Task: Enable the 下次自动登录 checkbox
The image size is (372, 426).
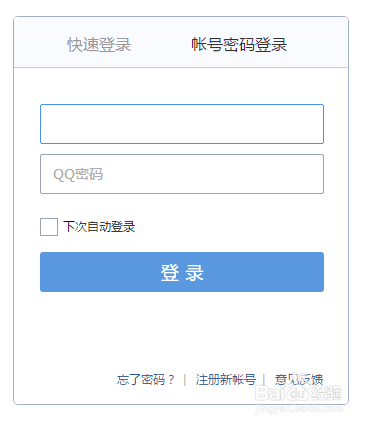Action: pyautogui.click(x=49, y=227)
